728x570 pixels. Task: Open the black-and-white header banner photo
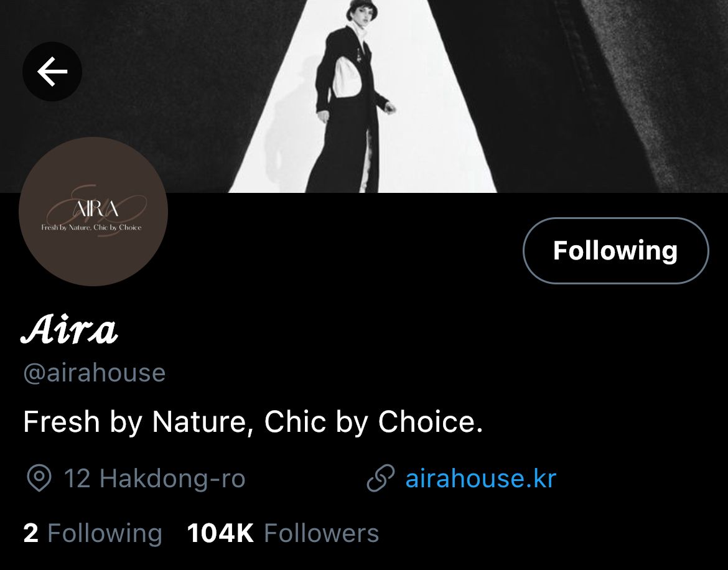560,93
